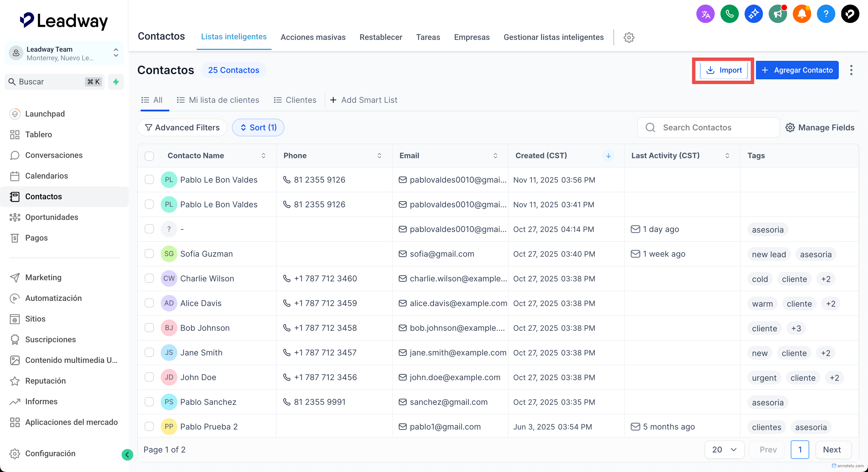This screenshot has height=472, width=868.
Task: Toggle the select-all header checkbox
Action: coord(149,156)
